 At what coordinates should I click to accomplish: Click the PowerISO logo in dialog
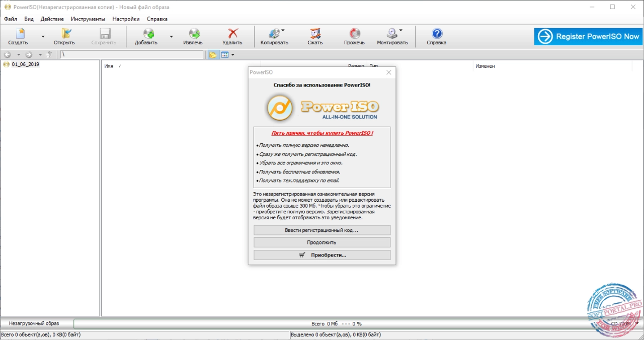pos(322,107)
